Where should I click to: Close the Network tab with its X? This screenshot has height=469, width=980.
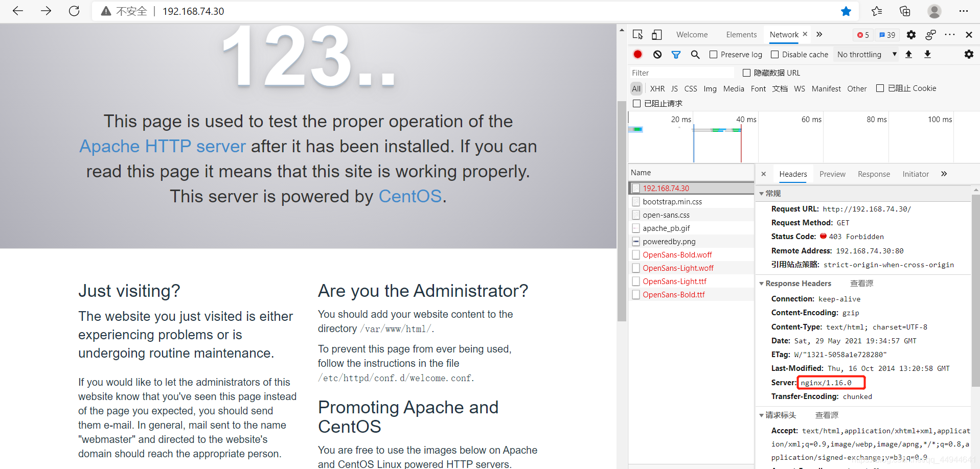[805, 34]
